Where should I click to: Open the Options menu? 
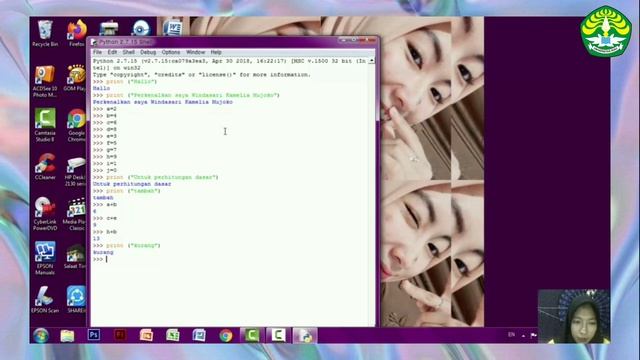click(171, 52)
